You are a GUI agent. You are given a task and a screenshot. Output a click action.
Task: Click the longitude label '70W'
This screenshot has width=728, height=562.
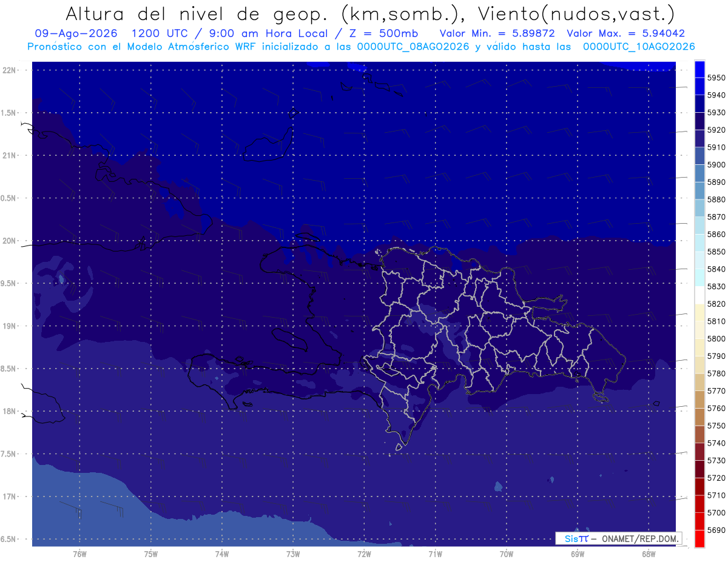click(507, 554)
